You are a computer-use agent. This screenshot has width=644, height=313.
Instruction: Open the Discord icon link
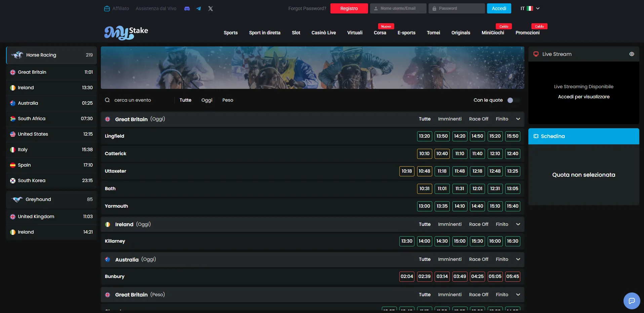187,8
